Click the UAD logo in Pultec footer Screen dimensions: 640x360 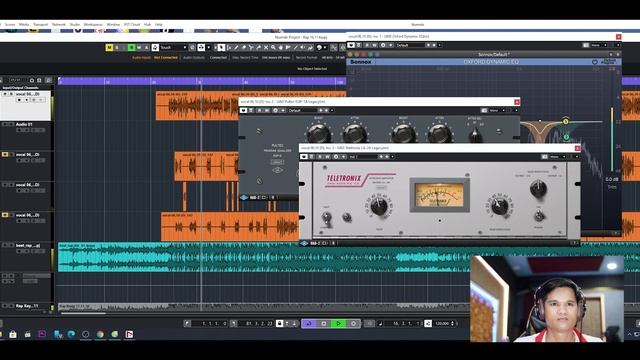244,198
